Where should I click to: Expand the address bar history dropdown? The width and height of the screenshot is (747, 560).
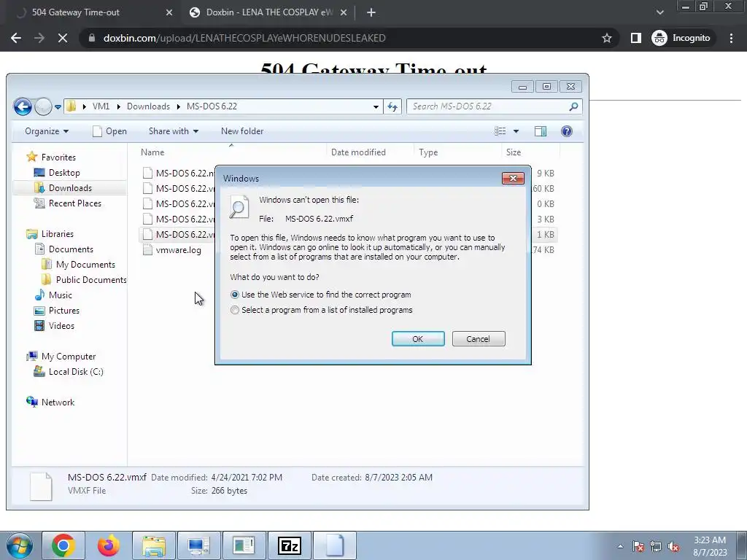click(x=376, y=106)
